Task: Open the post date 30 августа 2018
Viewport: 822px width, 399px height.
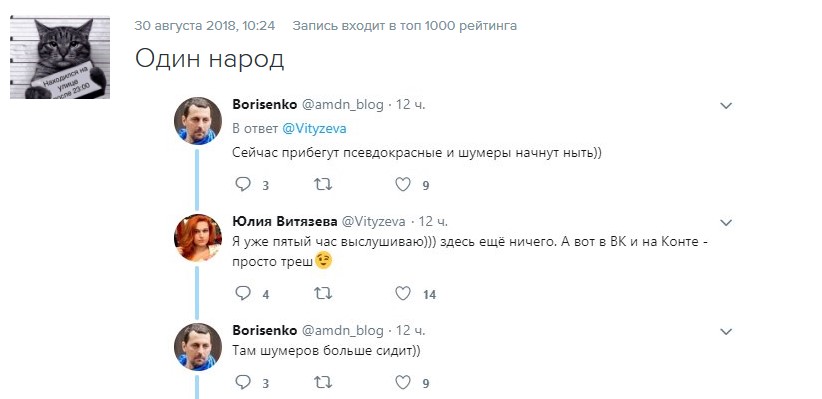Action: [204, 26]
